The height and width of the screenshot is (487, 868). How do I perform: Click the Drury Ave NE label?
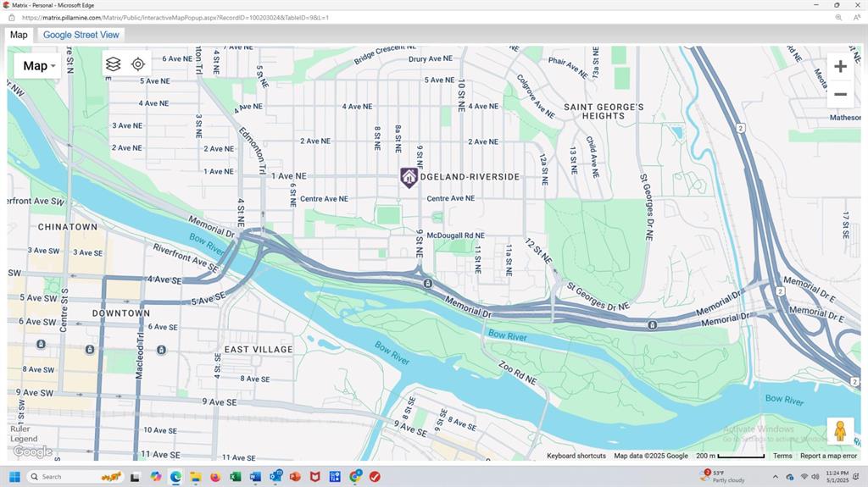(431, 58)
